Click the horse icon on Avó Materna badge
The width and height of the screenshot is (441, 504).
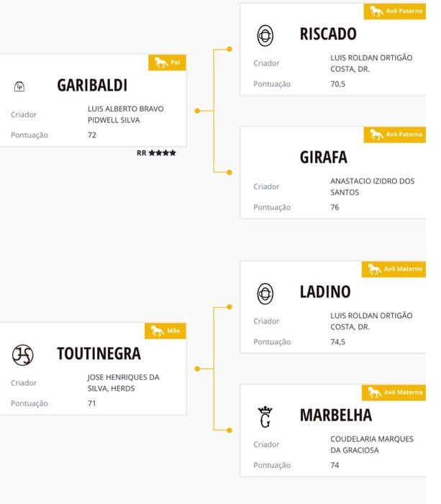[x=374, y=392]
